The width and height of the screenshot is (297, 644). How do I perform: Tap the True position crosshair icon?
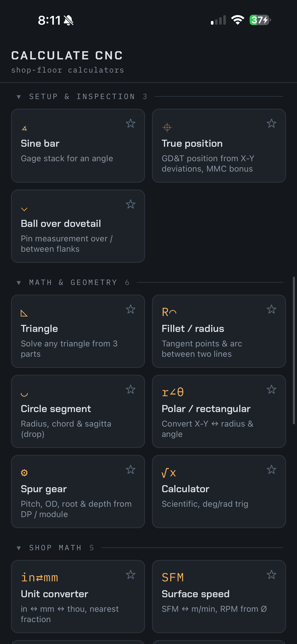tap(167, 128)
